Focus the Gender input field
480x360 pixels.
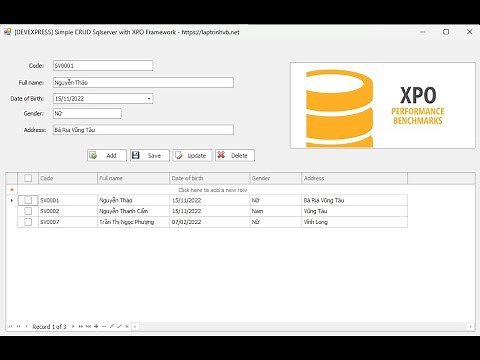coord(87,114)
